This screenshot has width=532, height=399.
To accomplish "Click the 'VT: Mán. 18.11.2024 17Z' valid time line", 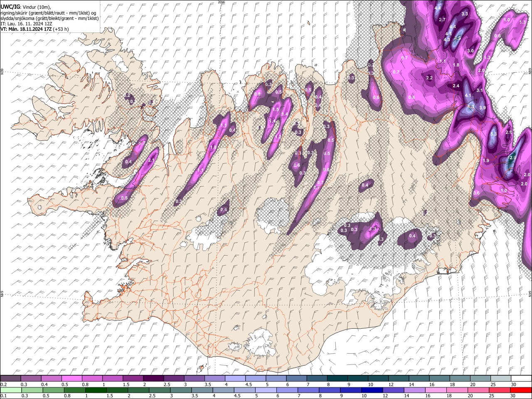I will (26, 29).
